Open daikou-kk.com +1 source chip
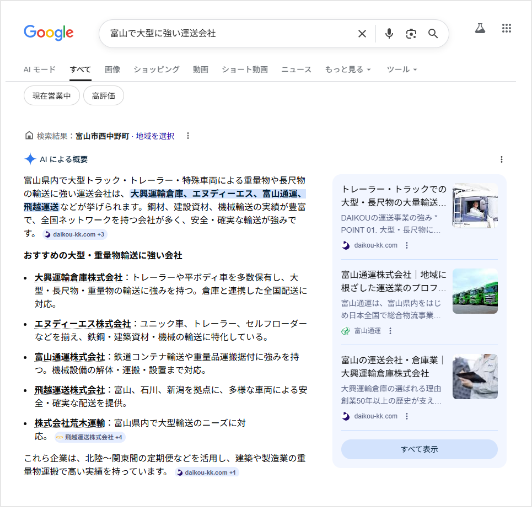 (x=207, y=472)
